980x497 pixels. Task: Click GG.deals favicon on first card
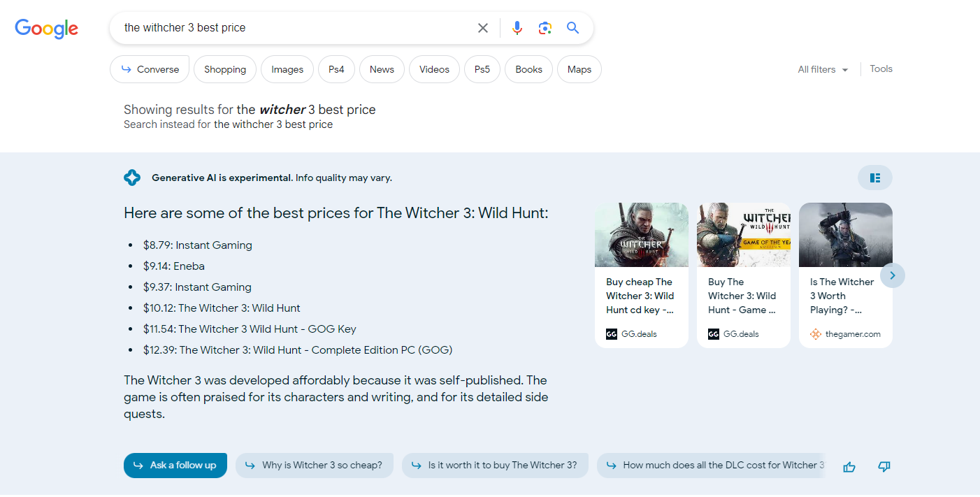612,334
